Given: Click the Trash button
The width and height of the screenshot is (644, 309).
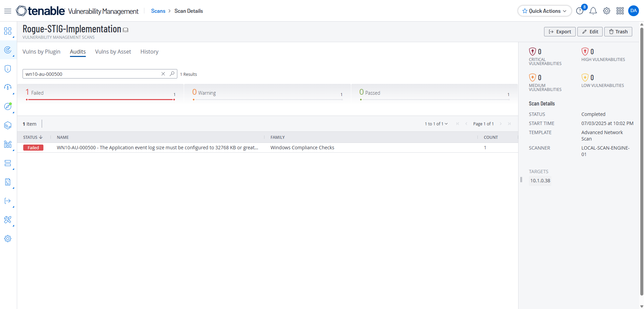Looking at the screenshot, I should [x=618, y=32].
